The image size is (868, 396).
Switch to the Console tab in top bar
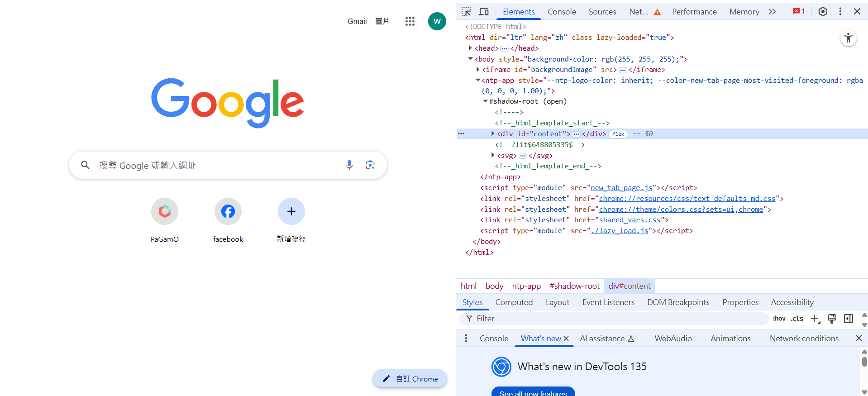pos(562,12)
